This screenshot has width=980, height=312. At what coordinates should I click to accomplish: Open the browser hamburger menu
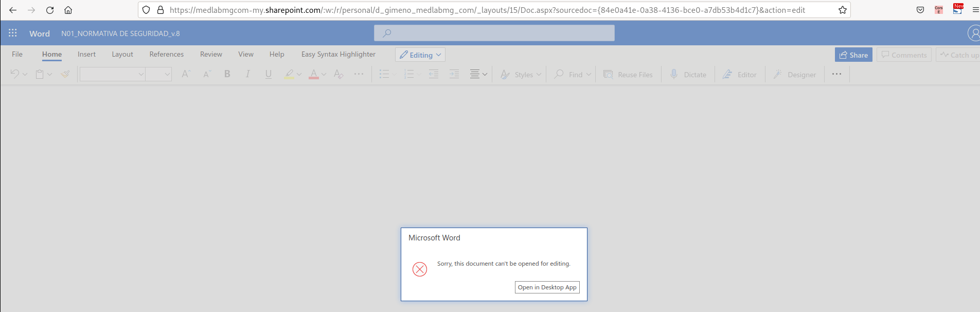[x=975, y=10]
